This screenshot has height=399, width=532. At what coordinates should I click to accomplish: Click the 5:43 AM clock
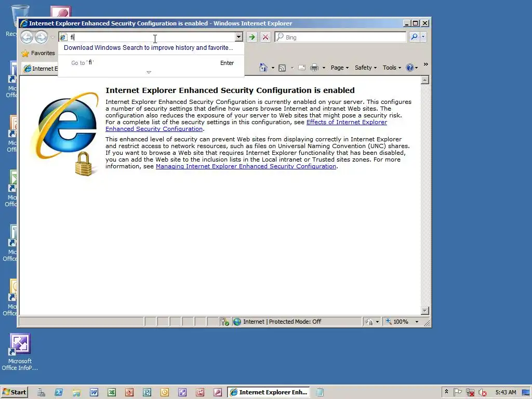pyautogui.click(x=506, y=392)
